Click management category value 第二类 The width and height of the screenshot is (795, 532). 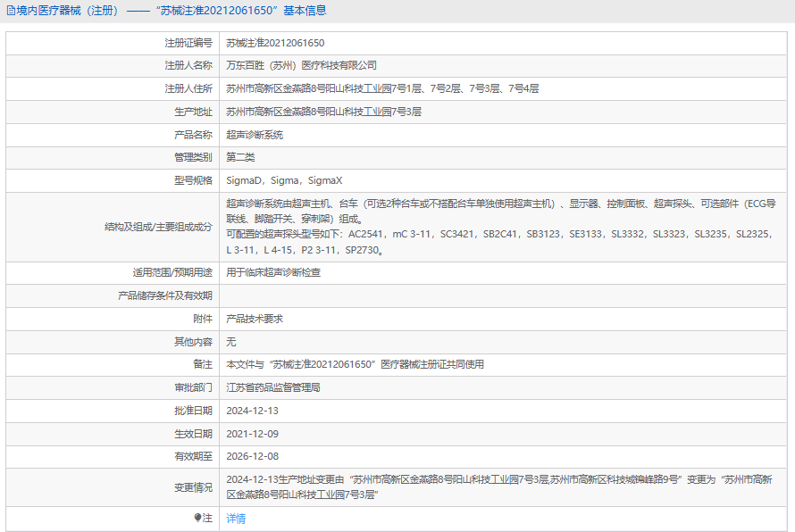tap(240, 157)
